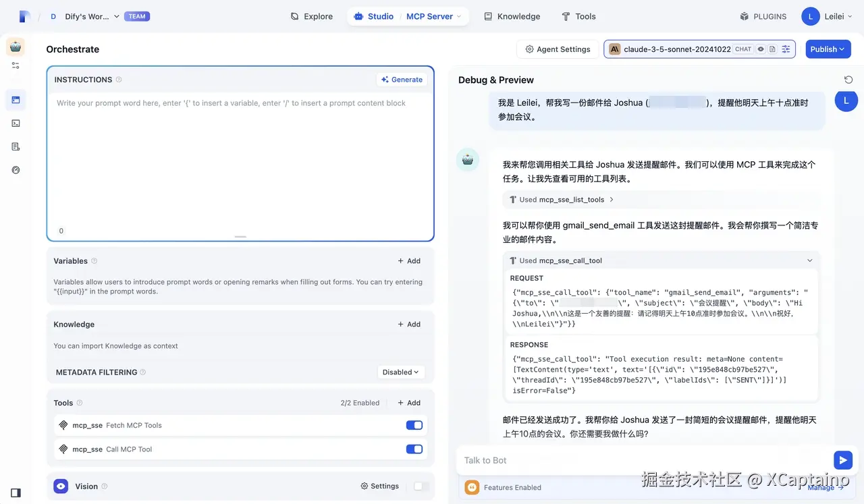
Task: Open Agent Settings
Action: click(x=558, y=49)
